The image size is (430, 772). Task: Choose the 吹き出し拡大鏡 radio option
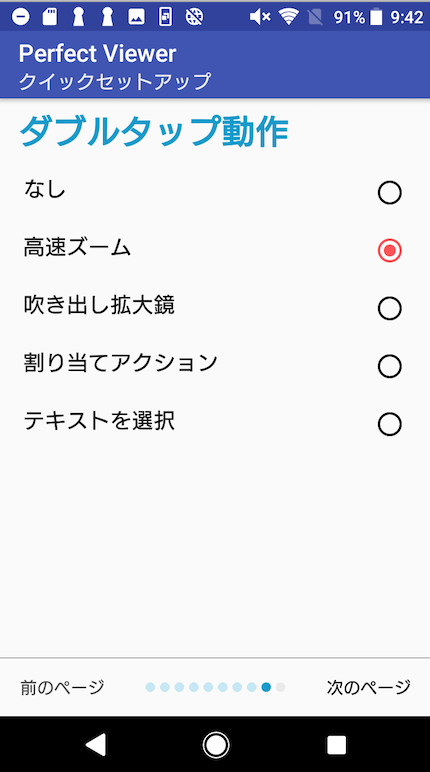[x=389, y=309]
